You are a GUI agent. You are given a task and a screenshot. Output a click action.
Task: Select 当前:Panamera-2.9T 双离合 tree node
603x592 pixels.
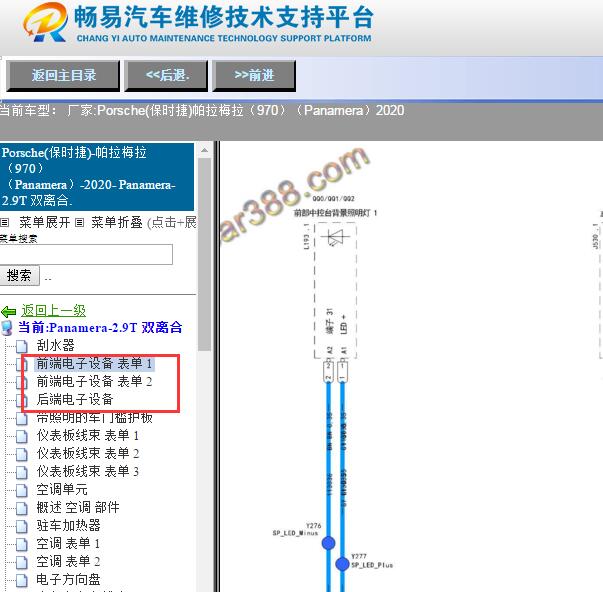click(100, 327)
